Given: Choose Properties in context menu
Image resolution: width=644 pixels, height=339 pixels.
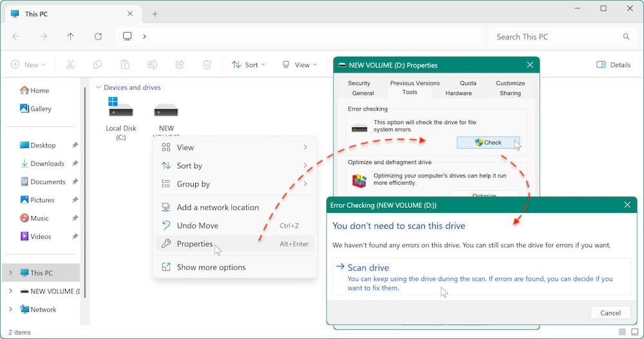Looking at the screenshot, I should click(x=235, y=244).
